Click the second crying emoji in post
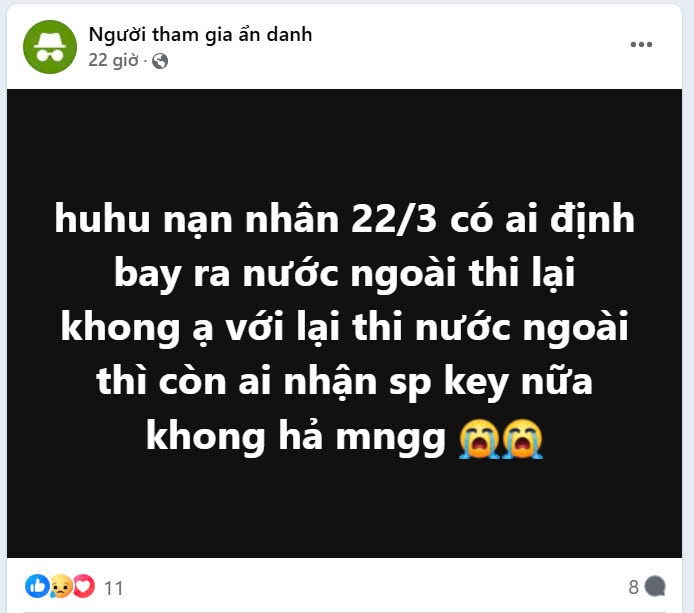Screen dimensions: 694x613 point(522,438)
